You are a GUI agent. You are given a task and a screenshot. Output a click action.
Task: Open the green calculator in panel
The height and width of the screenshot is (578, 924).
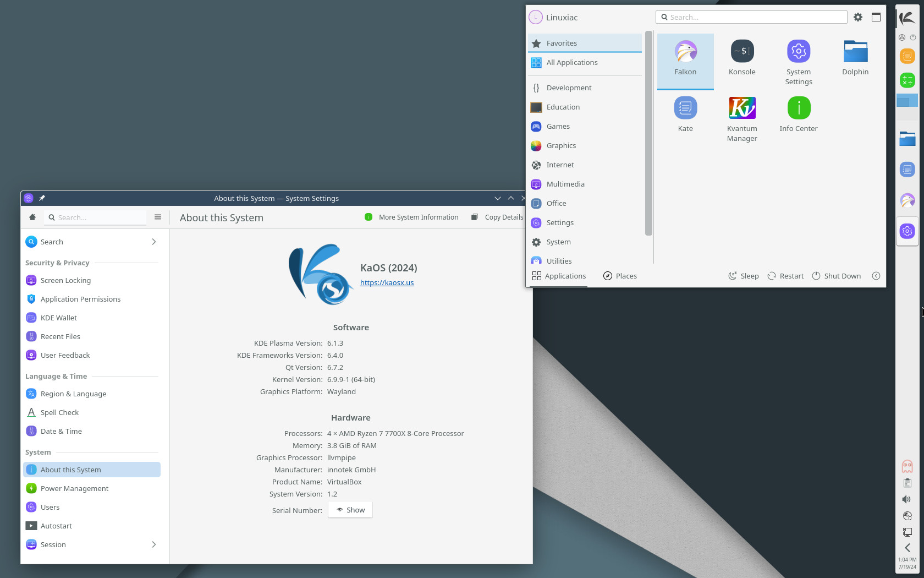[x=908, y=80]
